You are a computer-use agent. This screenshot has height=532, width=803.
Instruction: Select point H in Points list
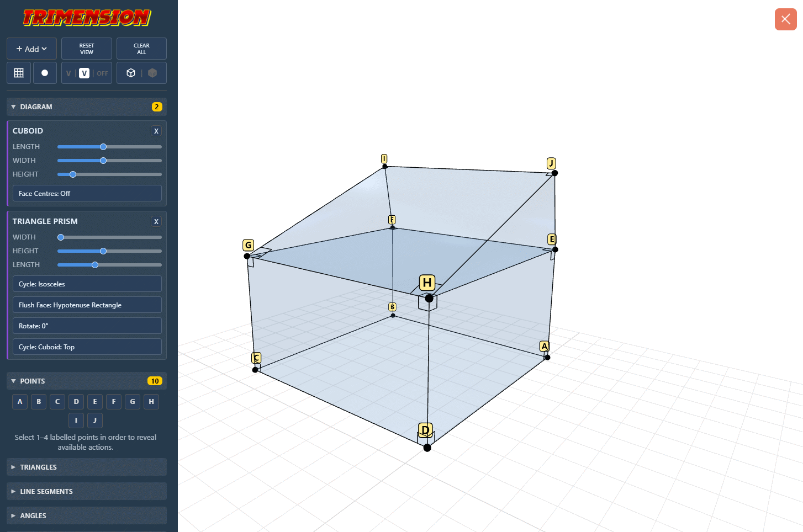pyautogui.click(x=151, y=402)
